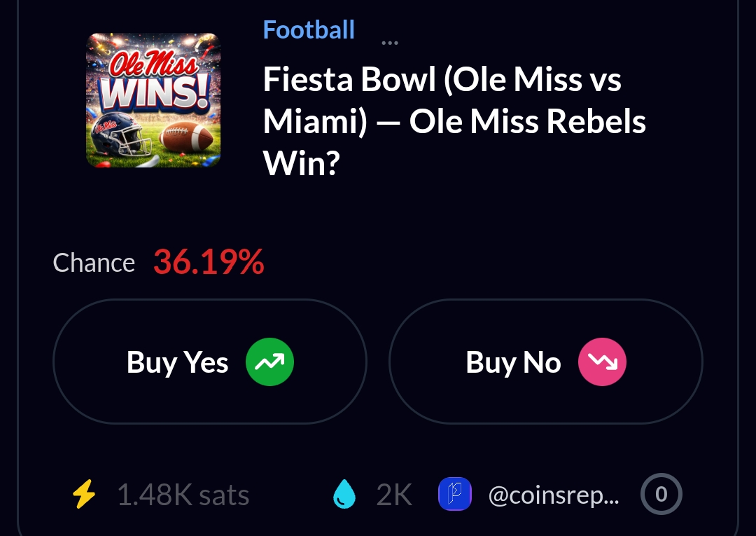Image resolution: width=756 pixels, height=536 pixels.
Task: Click the circled 0 counter badge
Action: click(x=661, y=495)
